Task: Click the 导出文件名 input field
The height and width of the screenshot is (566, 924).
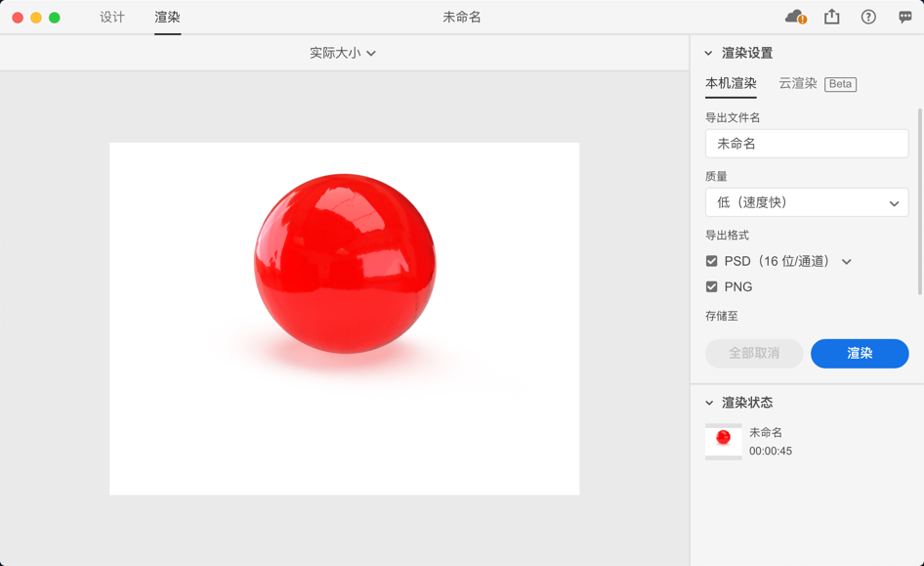Action: coord(806,143)
